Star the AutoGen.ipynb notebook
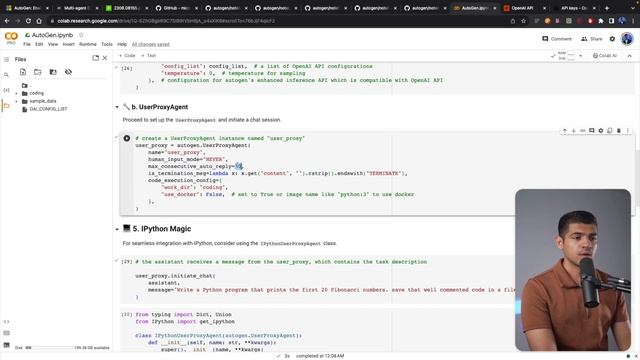This screenshot has height=360, width=640. pos(81,35)
